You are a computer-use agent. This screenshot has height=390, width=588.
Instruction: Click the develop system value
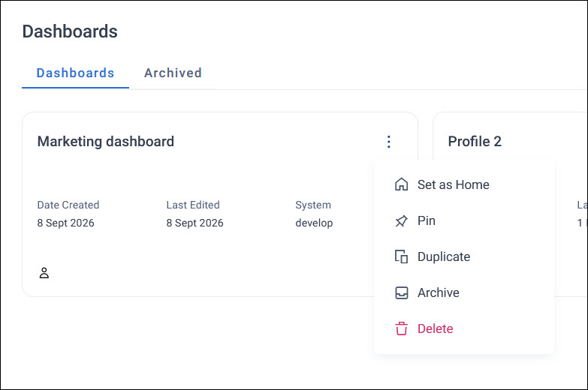[314, 223]
